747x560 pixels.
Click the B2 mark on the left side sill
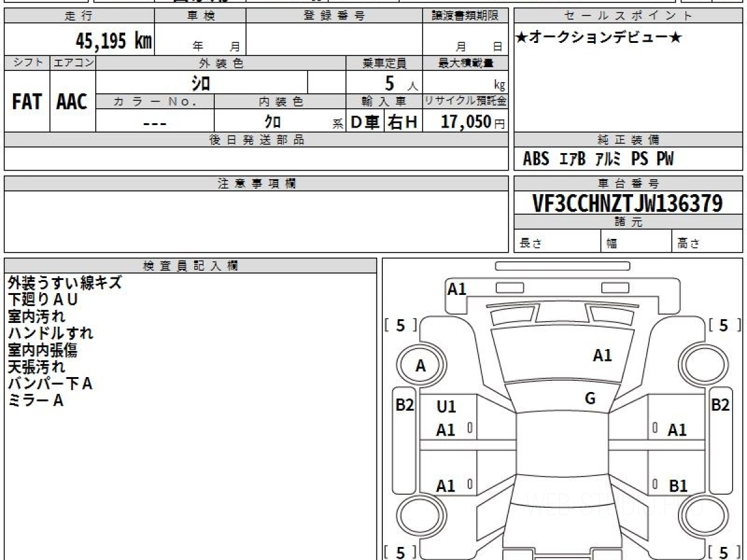tap(405, 405)
